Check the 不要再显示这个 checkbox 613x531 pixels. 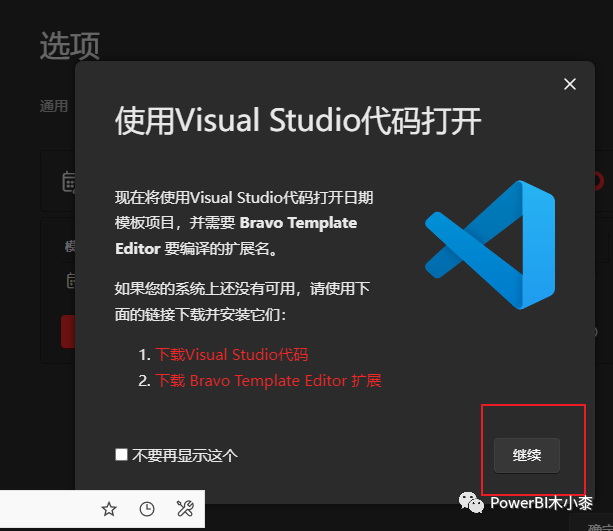click(121, 455)
